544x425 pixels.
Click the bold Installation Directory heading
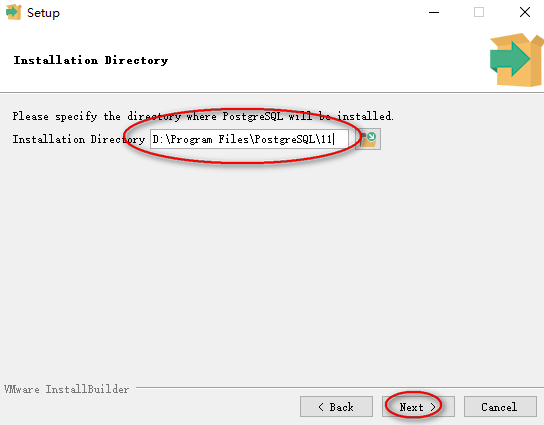click(x=91, y=60)
